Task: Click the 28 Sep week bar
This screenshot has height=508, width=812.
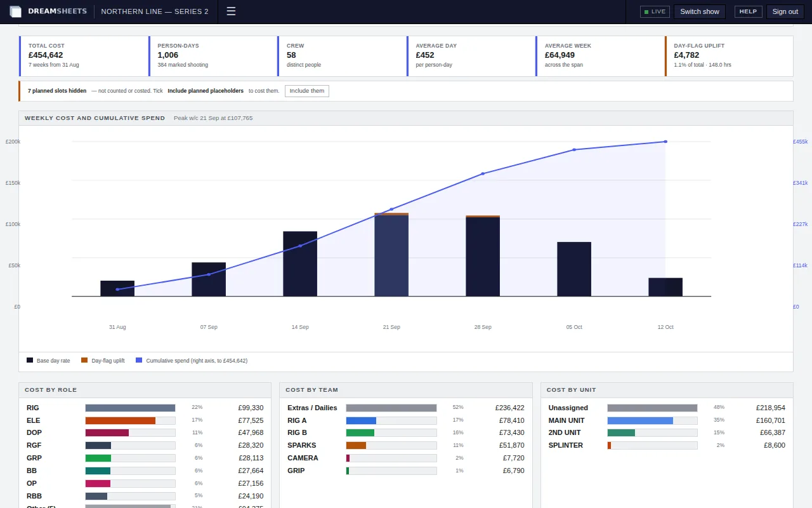Action: pyautogui.click(x=483, y=256)
